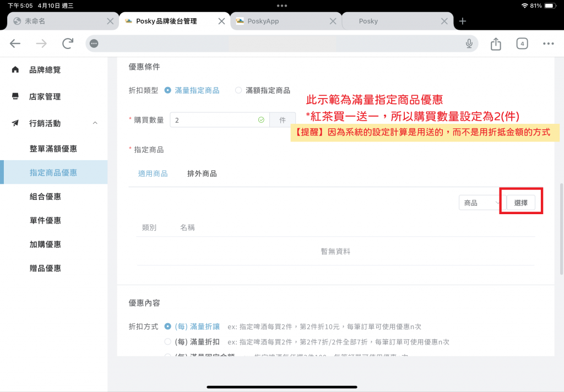
Task: Click the 名稱 column header
Action: tap(187, 227)
